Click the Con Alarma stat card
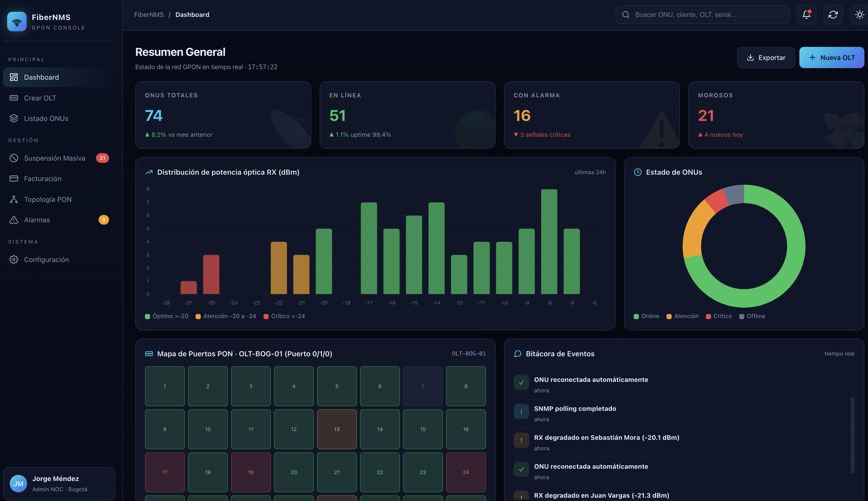The height and width of the screenshot is (501, 868). pos(592,115)
